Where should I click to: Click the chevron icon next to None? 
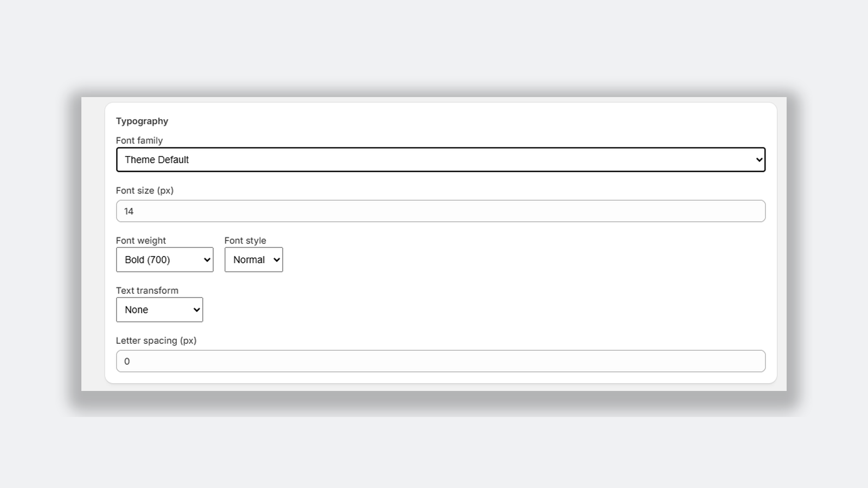(196, 310)
